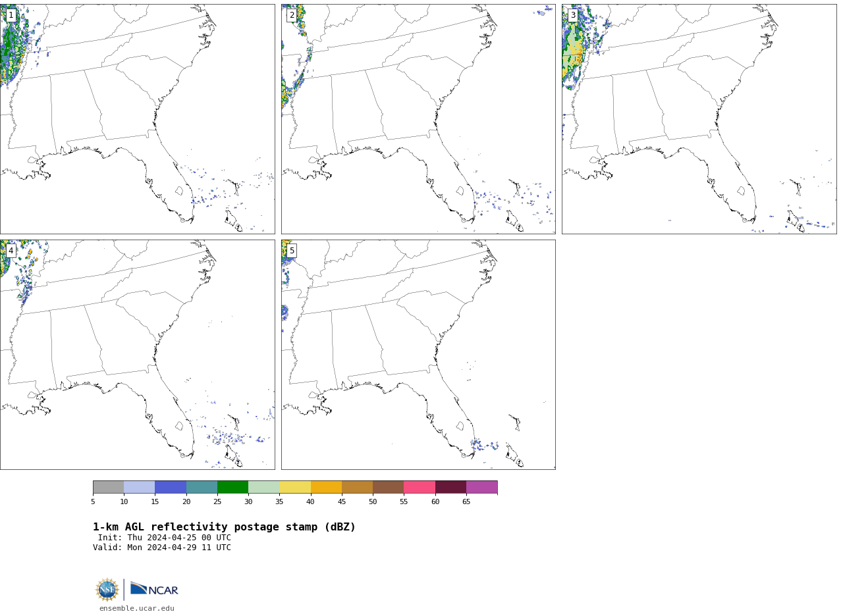Click the teal 20-25 dBZ swatch
Viewport: 843px width, 616px height.
[202, 487]
